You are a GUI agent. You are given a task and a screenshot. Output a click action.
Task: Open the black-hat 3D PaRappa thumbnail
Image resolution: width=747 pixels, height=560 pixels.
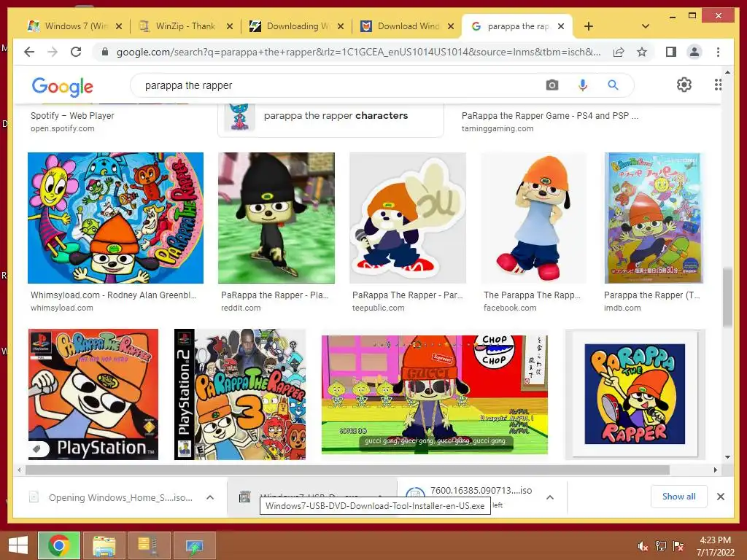[276, 218]
